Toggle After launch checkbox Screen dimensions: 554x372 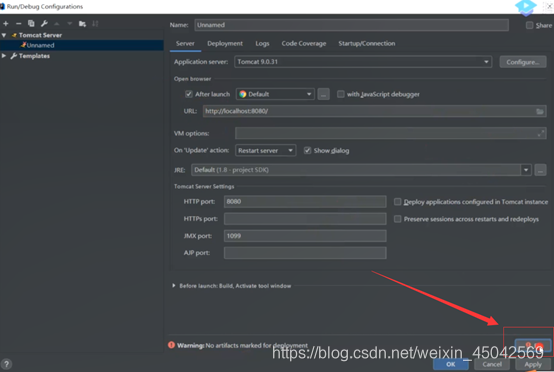tap(189, 94)
